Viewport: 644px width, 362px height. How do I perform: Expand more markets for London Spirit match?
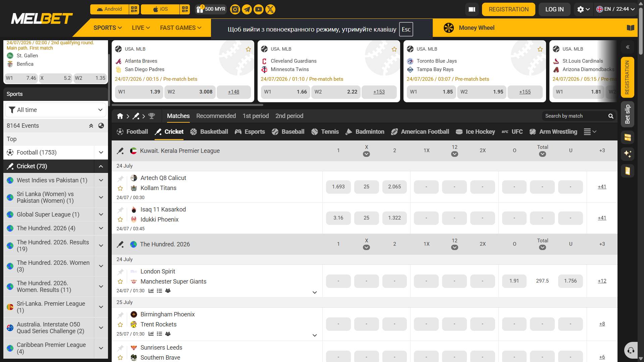315,292
